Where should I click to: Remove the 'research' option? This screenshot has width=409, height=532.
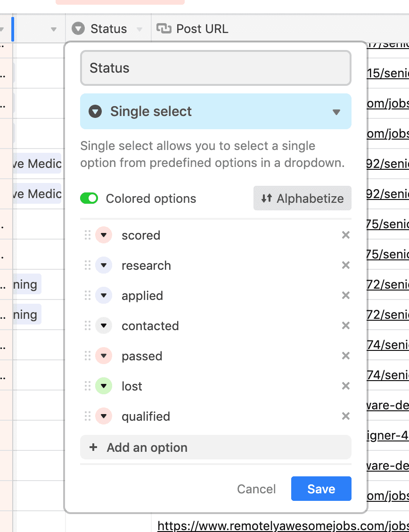pyautogui.click(x=346, y=266)
